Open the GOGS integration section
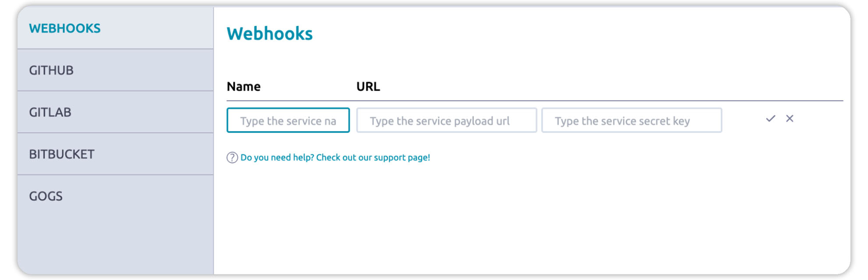Screen dimensions: 868x280 [46, 196]
